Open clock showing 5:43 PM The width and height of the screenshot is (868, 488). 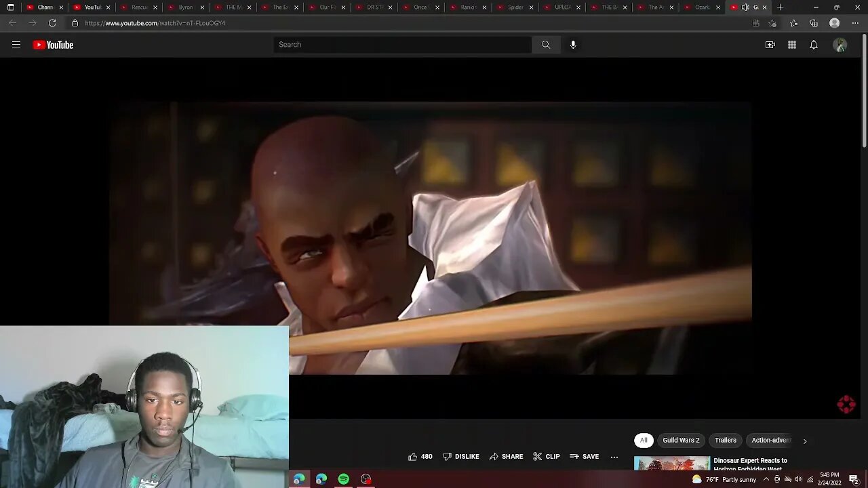[829, 479]
